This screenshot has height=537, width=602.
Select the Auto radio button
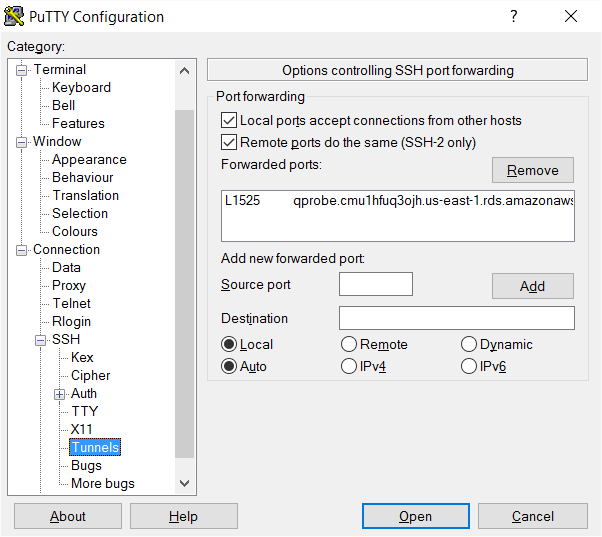coord(229,366)
